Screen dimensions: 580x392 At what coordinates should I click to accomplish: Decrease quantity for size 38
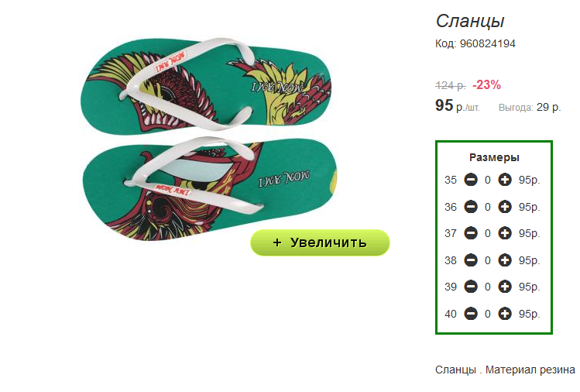(471, 260)
